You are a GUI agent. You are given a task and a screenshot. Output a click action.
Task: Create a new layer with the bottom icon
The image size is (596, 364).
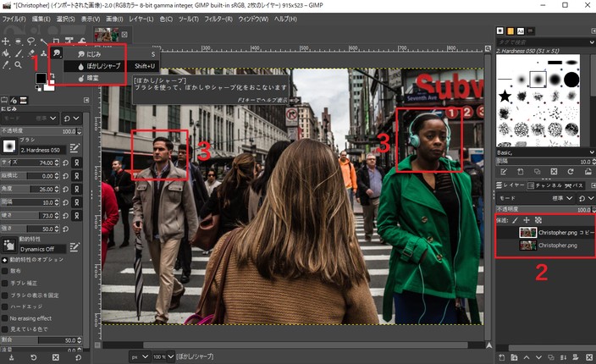[x=502, y=357]
